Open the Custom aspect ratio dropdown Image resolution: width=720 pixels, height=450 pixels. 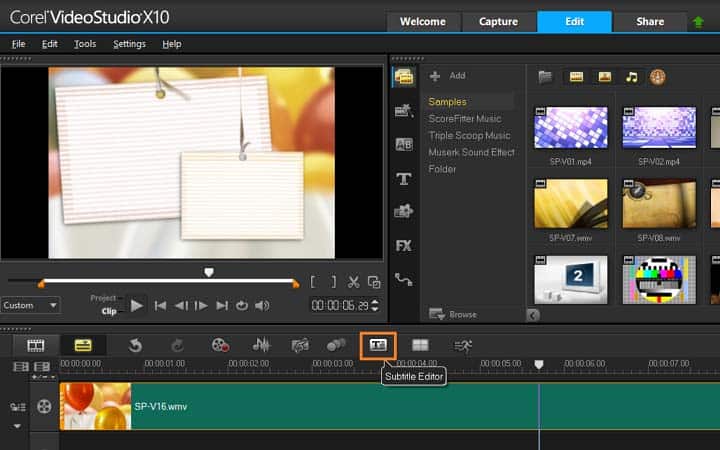coord(30,305)
